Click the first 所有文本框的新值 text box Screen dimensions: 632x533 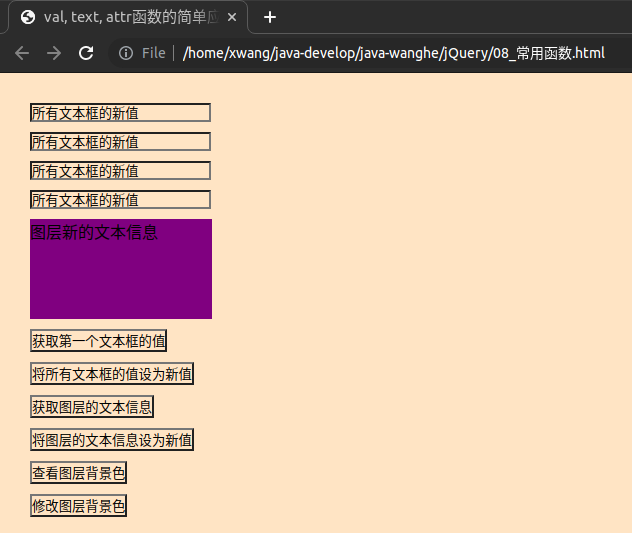120,112
